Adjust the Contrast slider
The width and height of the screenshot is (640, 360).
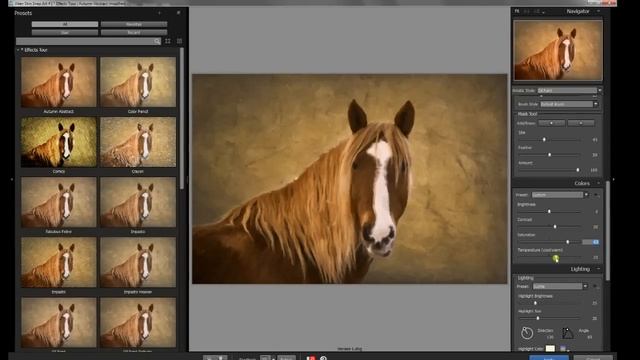555,227
